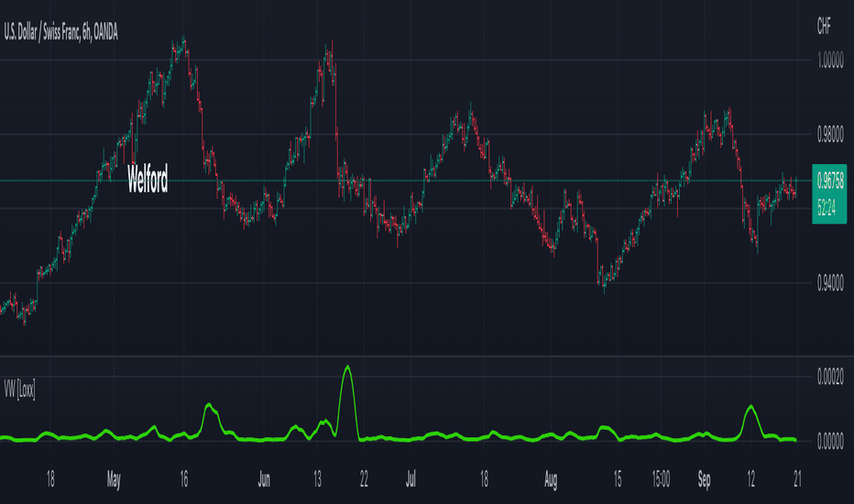Image resolution: width=854 pixels, height=504 pixels.
Task: Click the 18 date near axis start
Action: coord(50,479)
